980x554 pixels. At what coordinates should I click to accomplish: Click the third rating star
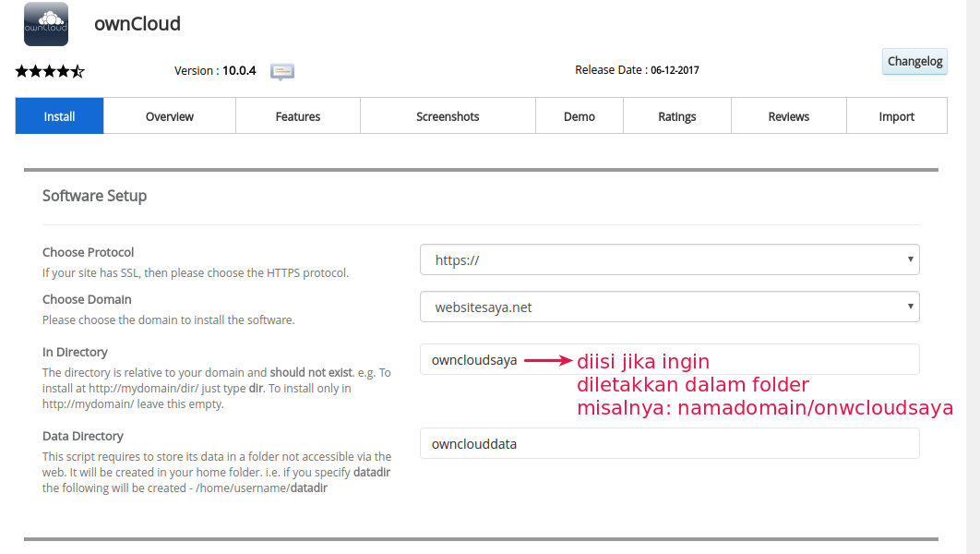[x=50, y=71]
